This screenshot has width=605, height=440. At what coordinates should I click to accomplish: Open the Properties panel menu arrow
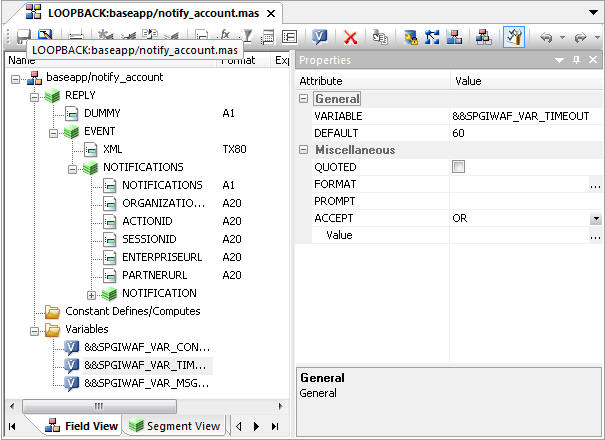[x=559, y=60]
